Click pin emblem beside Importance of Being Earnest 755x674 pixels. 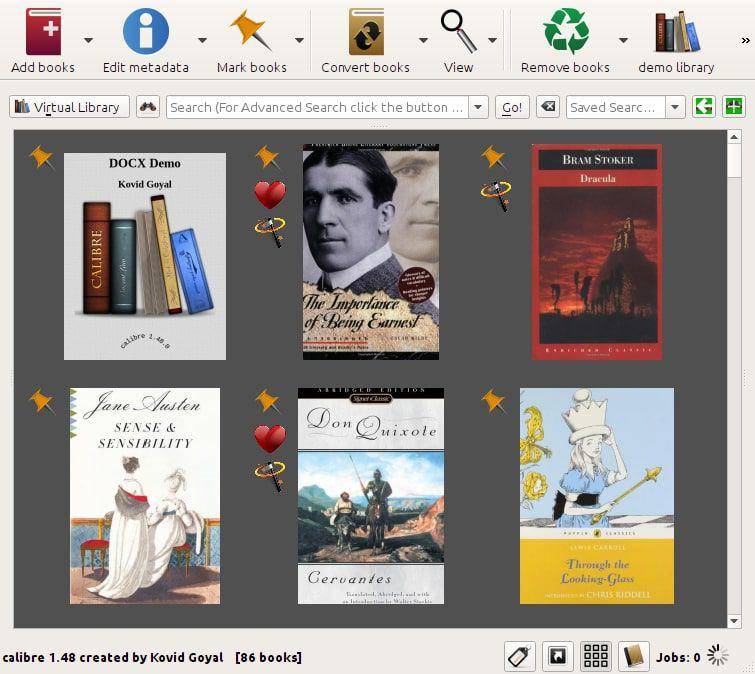(267, 157)
